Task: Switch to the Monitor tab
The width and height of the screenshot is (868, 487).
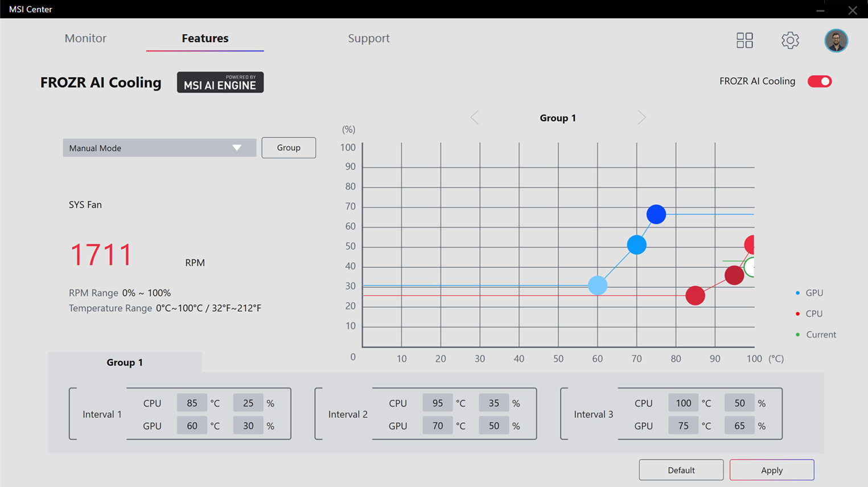Action: (x=85, y=38)
